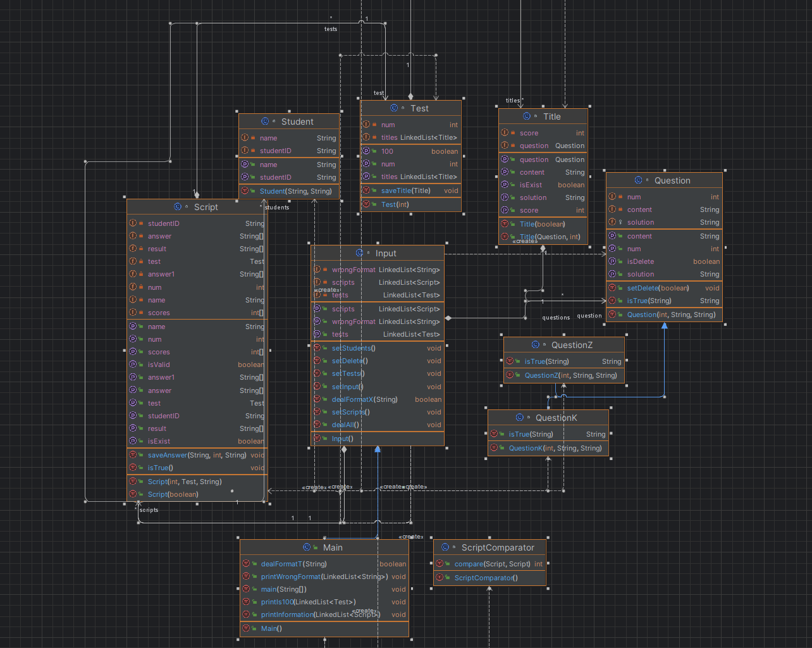This screenshot has width=812, height=648.
Task: Click the Script(boolean) constructor row
Action: pos(197,494)
